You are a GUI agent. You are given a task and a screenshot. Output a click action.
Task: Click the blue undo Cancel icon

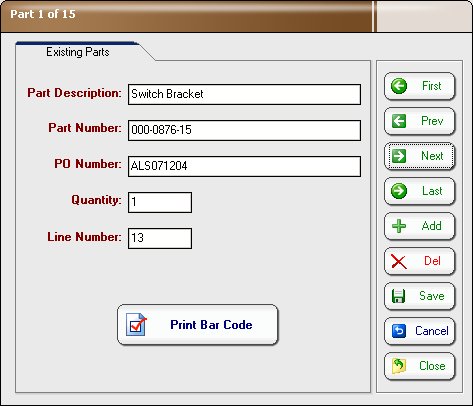pos(399,331)
